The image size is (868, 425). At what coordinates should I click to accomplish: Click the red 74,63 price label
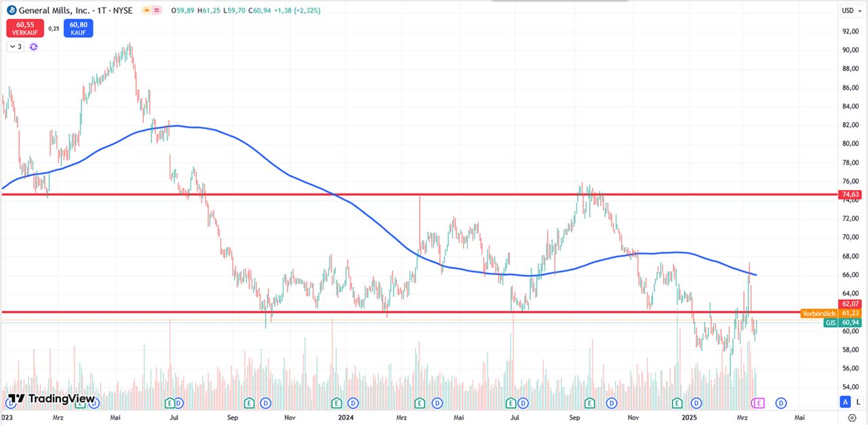click(x=850, y=194)
